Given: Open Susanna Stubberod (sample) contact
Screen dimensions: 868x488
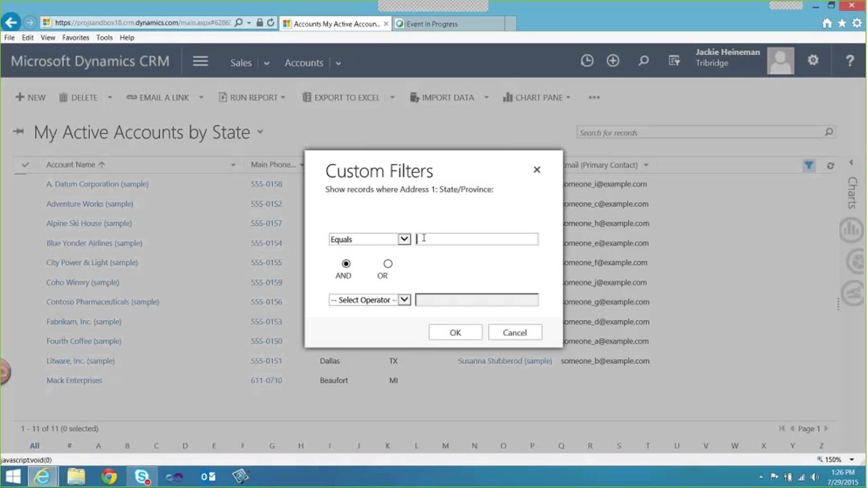Looking at the screenshot, I should click(x=505, y=361).
